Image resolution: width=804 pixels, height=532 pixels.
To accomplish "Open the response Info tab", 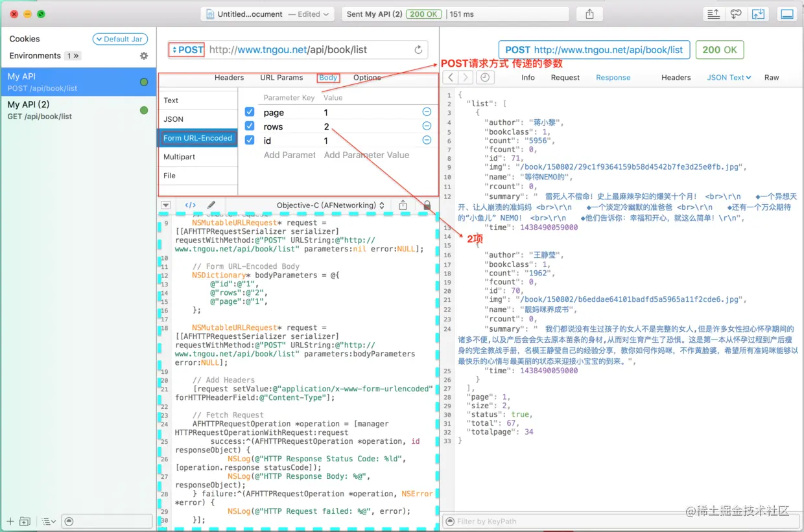I will coord(528,77).
